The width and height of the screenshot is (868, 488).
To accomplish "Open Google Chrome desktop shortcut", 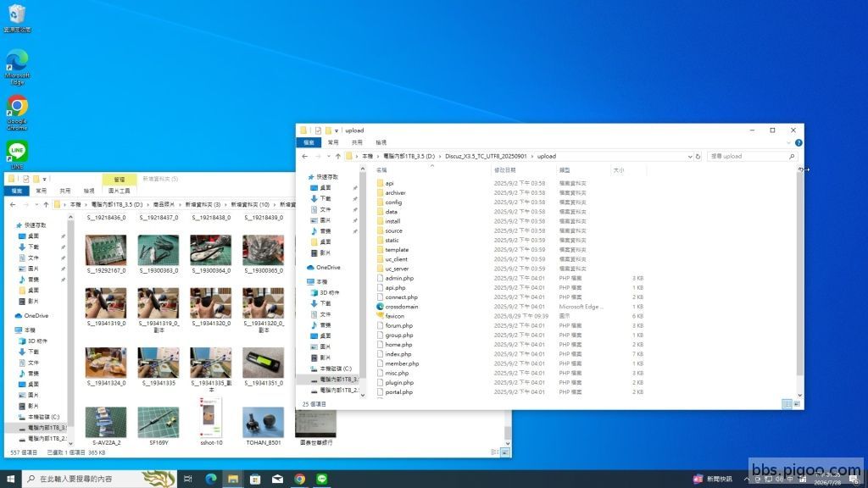I will point(17,113).
